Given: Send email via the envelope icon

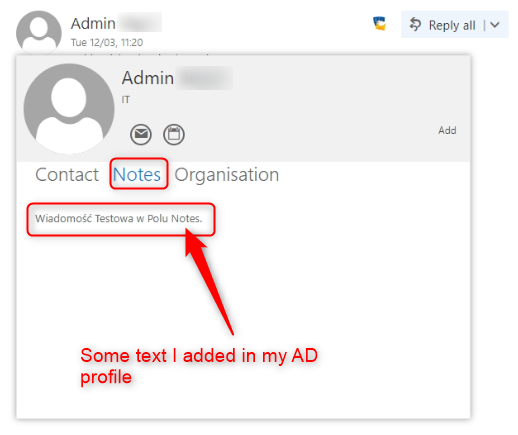Looking at the screenshot, I should click(141, 134).
